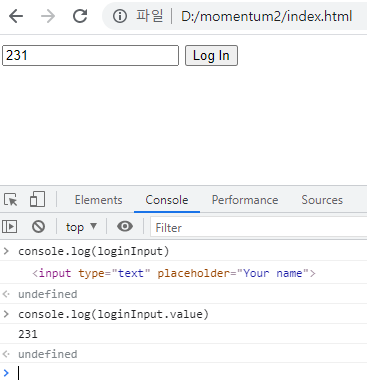Activate the inspect element picker icon
Screen dimensions: 367x388
click(11, 200)
